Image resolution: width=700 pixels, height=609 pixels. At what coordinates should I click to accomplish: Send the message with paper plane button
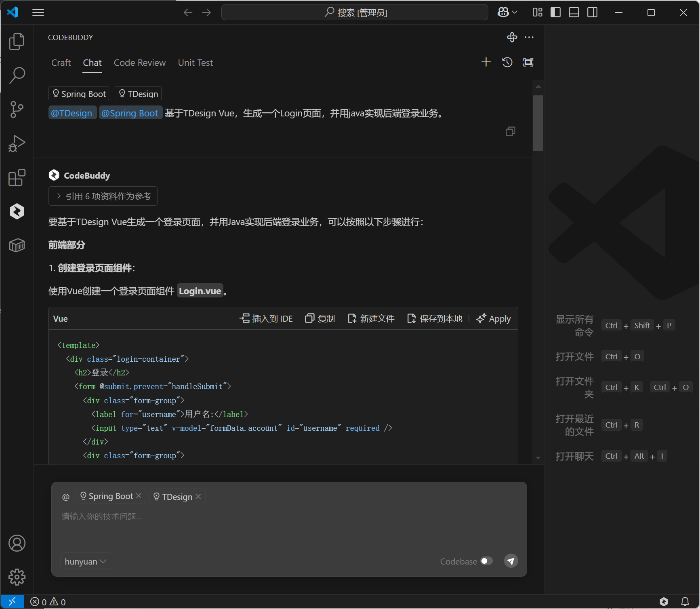tap(511, 561)
